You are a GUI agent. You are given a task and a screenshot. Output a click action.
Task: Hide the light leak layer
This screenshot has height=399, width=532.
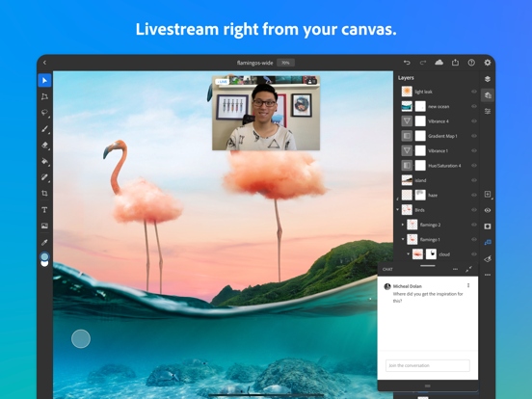click(474, 92)
